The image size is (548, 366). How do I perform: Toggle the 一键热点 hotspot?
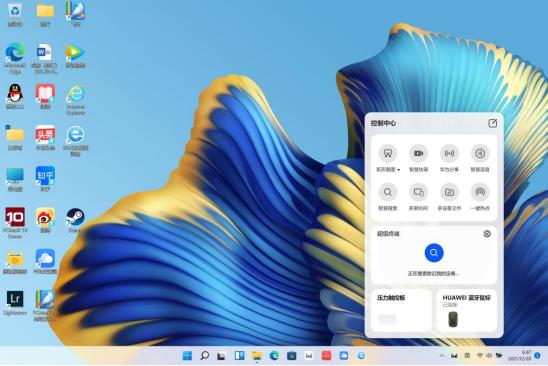(x=480, y=192)
